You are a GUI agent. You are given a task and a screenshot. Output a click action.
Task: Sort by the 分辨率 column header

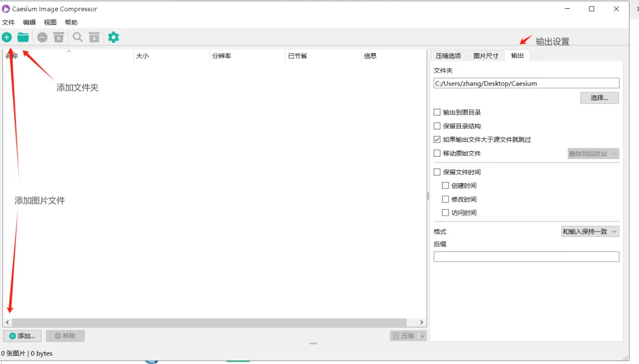coord(247,56)
